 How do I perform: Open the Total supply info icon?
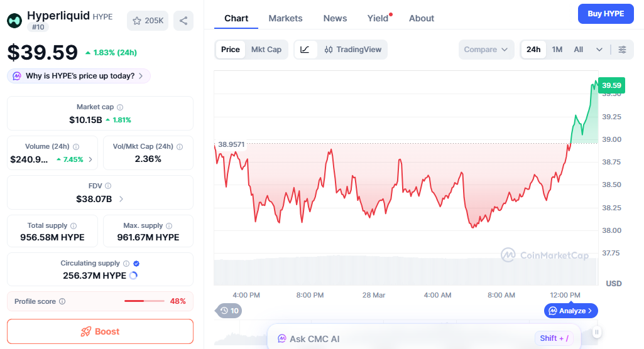click(x=74, y=225)
